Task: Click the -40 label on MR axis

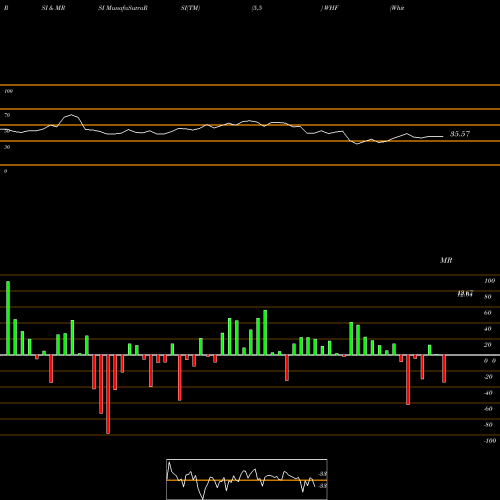Action: click(488, 393)
